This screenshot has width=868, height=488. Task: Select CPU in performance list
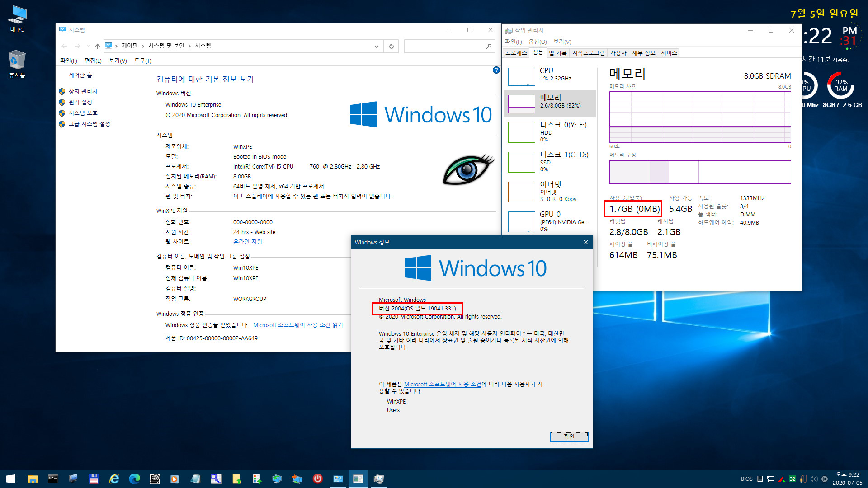click(x=550, y=76)
